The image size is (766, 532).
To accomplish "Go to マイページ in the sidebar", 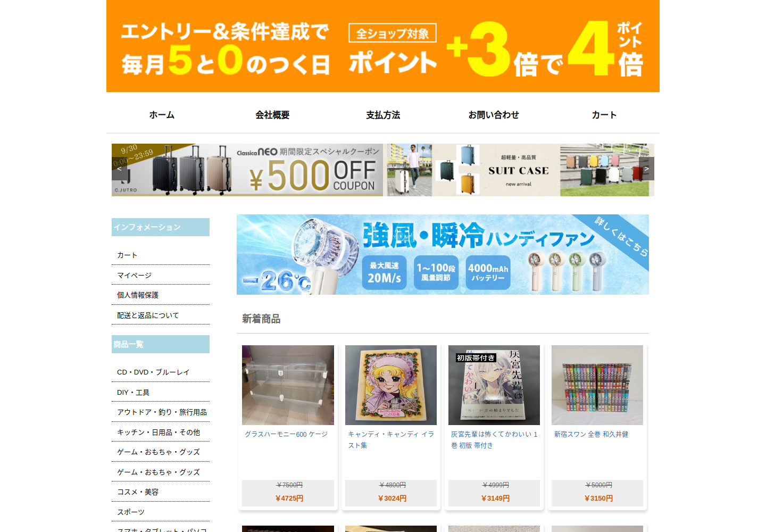I will pyautogui.click(x=134, y=276).
